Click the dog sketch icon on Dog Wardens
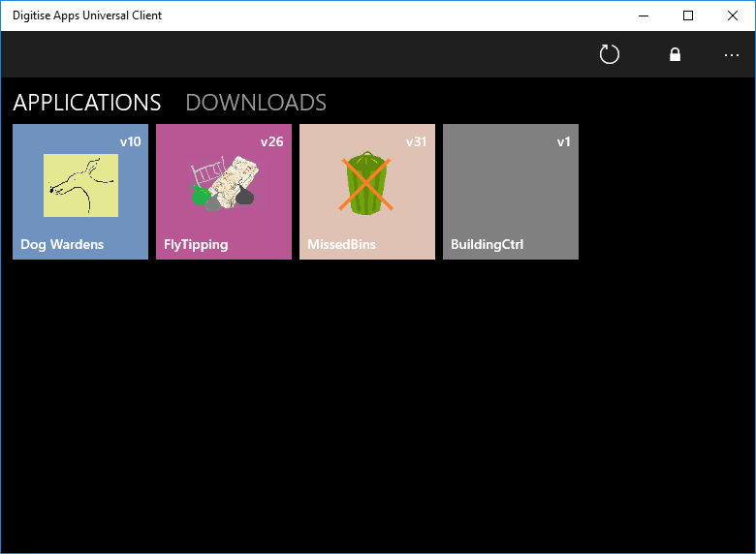The image size is (756, 554). (81, 185)
